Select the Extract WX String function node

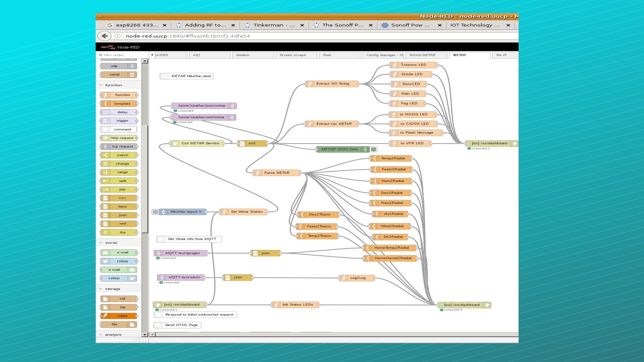tap(332, 84)
